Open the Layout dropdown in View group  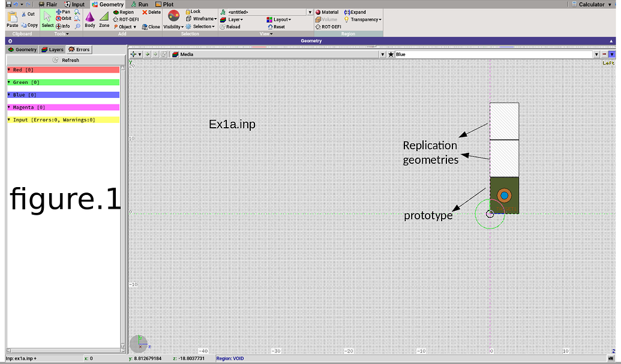coord(280,19)
